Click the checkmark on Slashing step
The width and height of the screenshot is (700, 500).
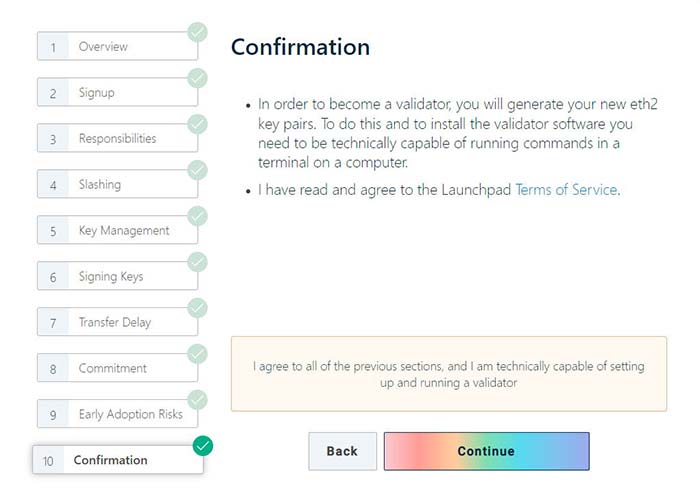pos(198,170)
